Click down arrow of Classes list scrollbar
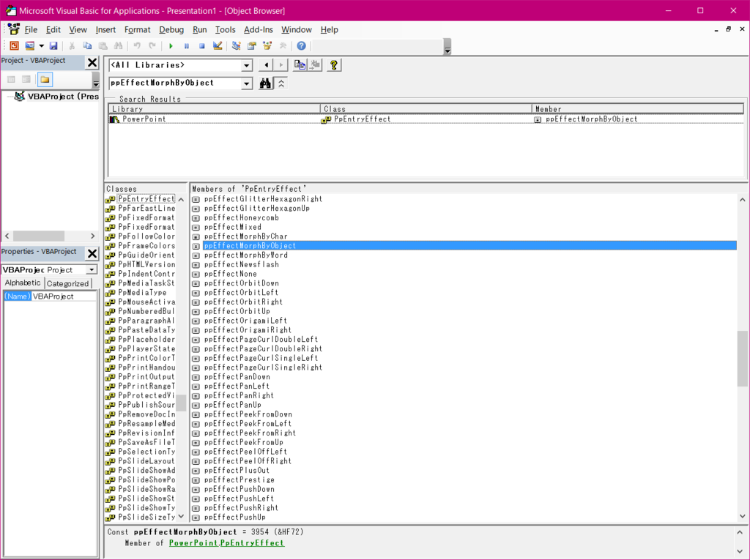 pos(181,517)
